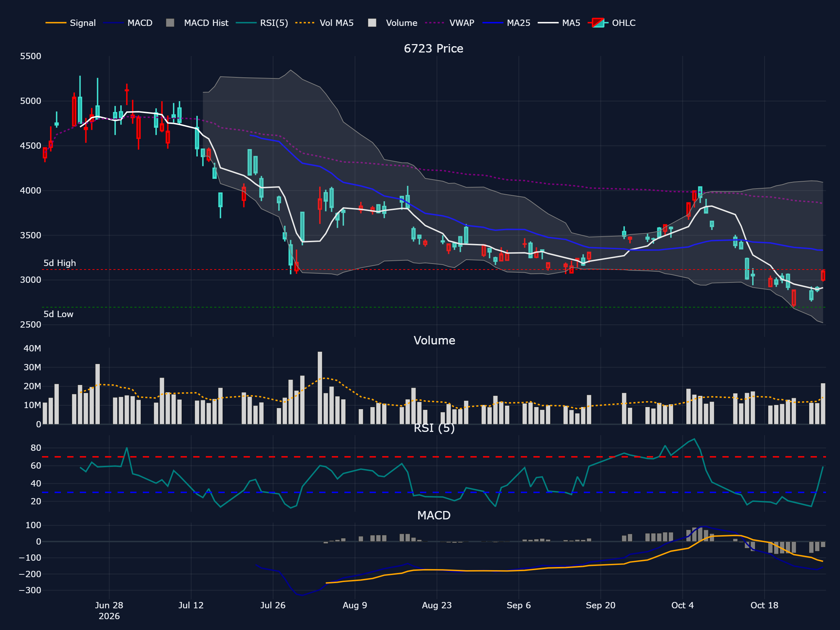Click the 'Jul 26' x-axis date label
Screen dimensions: 840x630
pos(273,605)
